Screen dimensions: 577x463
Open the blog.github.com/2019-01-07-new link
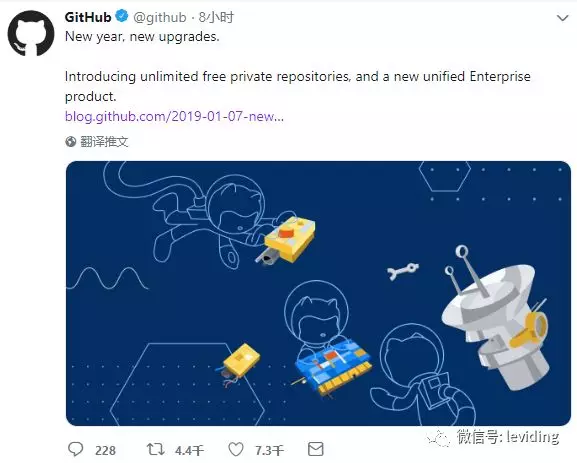(174, 116)
